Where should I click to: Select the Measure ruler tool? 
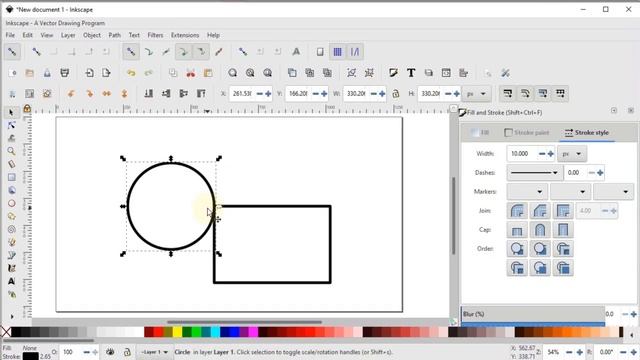coord(11,164)
